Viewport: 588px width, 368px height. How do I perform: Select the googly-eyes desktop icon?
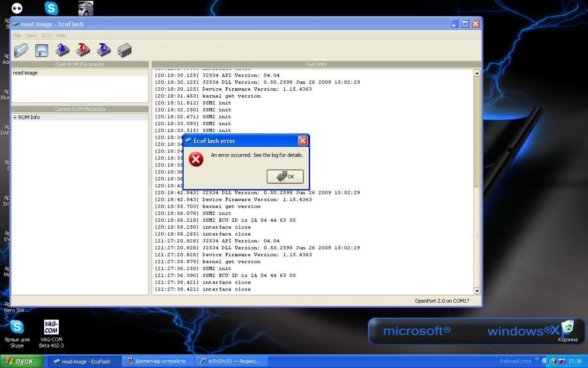coord(17,8)
